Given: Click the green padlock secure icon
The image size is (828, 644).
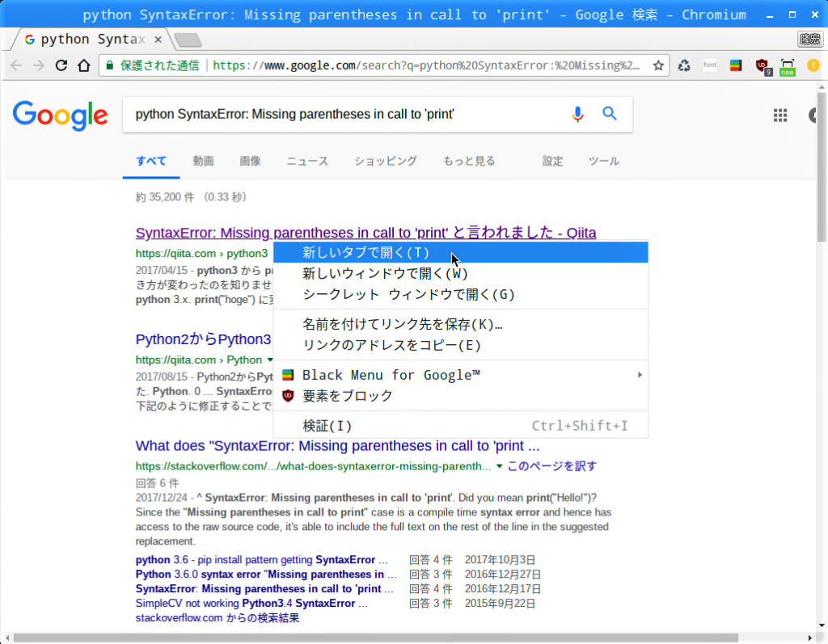Looking at the screenshot, I should point(110,65).
